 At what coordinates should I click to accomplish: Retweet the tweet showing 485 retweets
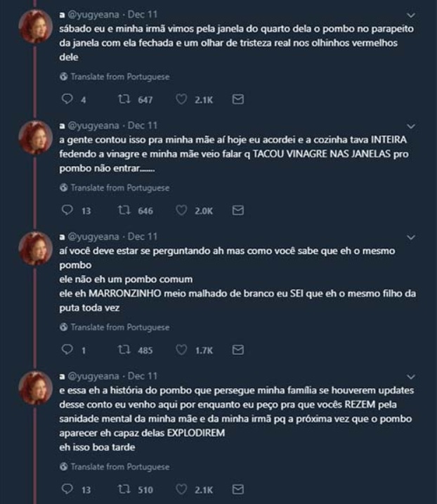tap(124, 349)
